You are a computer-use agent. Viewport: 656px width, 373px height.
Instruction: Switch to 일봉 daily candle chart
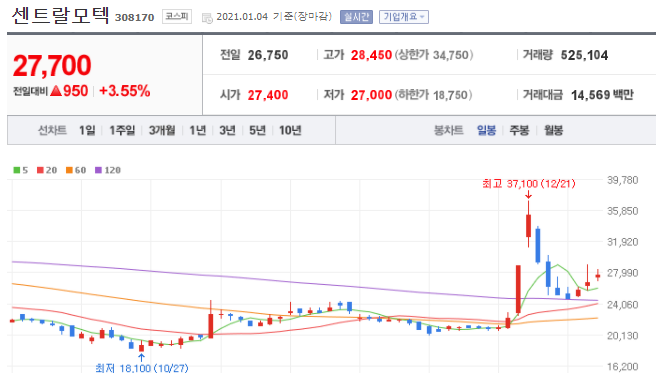pos(487,130)
